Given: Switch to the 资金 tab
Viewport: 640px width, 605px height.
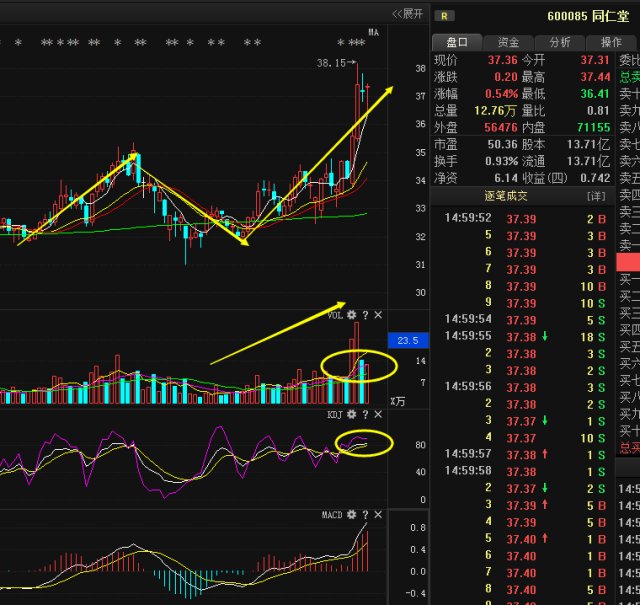Looking at the screenshot, I should [x=508, y=42].
